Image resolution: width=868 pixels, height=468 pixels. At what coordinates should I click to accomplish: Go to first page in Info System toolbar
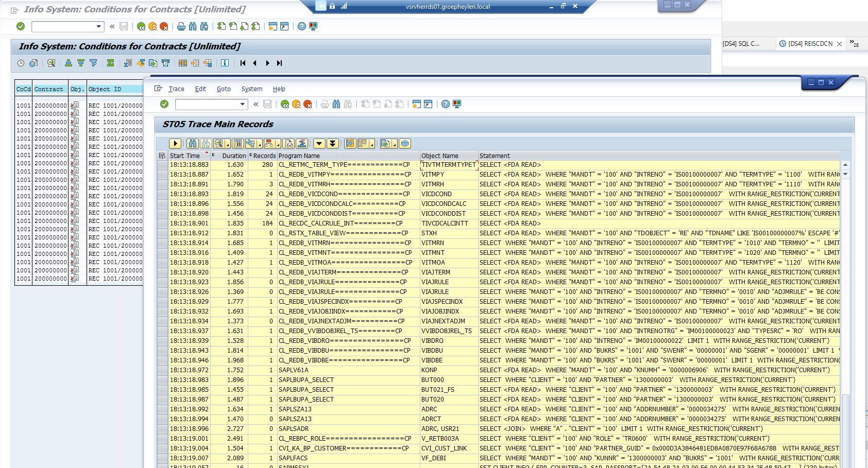[243, 63]
